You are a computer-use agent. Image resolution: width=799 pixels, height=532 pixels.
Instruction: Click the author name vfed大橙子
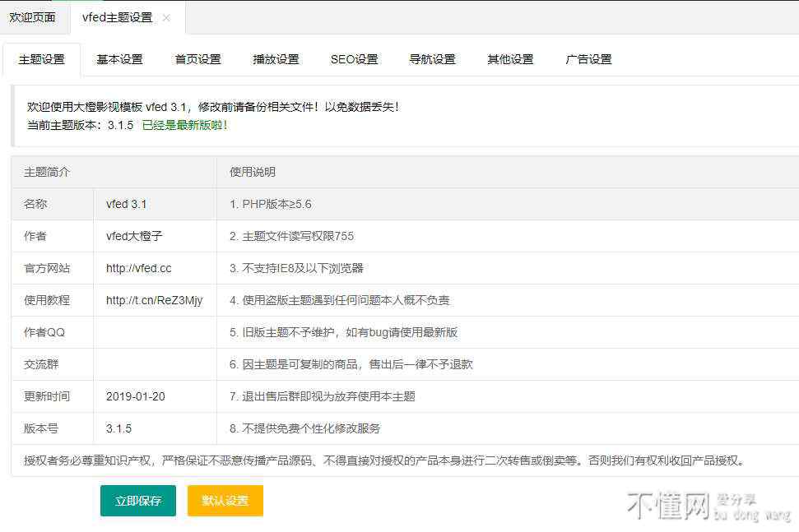click(134, 236)
